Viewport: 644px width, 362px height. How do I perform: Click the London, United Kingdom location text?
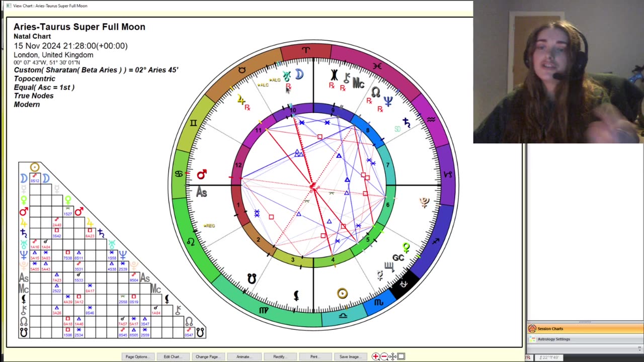53,55
